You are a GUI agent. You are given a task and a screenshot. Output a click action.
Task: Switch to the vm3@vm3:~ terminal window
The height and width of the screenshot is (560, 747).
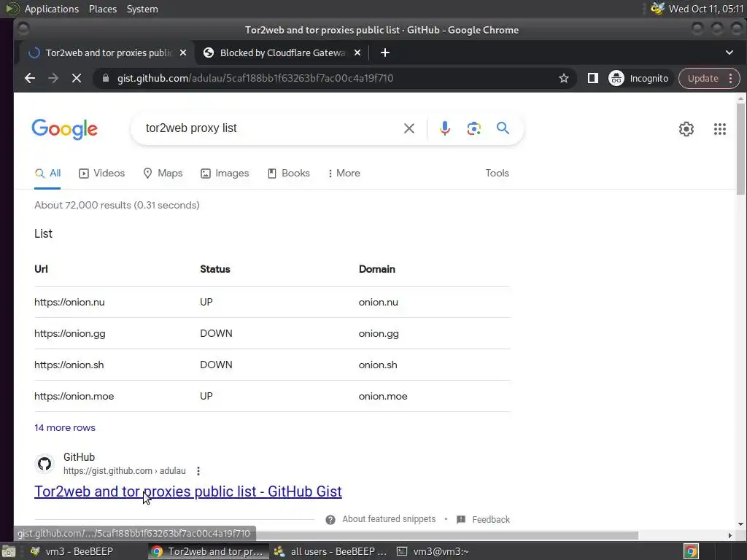pyautogui.click(x=433, y=552)
